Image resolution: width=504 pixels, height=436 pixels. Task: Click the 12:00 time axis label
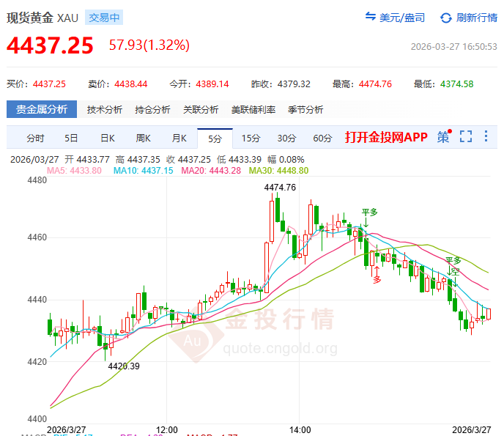click(166, 430)
